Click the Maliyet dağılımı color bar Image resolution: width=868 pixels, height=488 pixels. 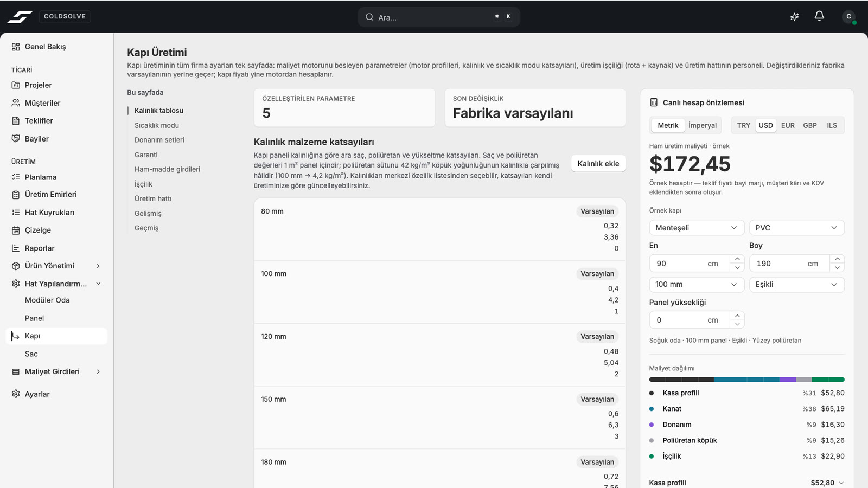click(x=747, y=380)
